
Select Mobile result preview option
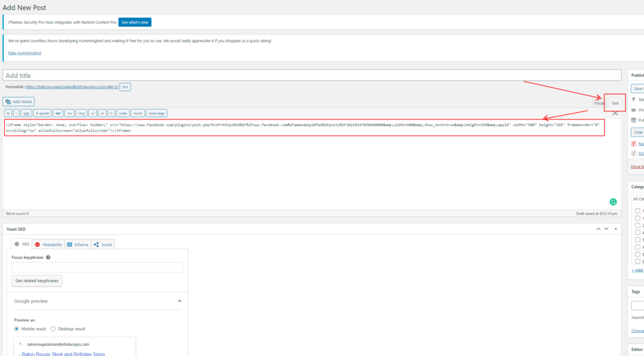click(16, 329)
